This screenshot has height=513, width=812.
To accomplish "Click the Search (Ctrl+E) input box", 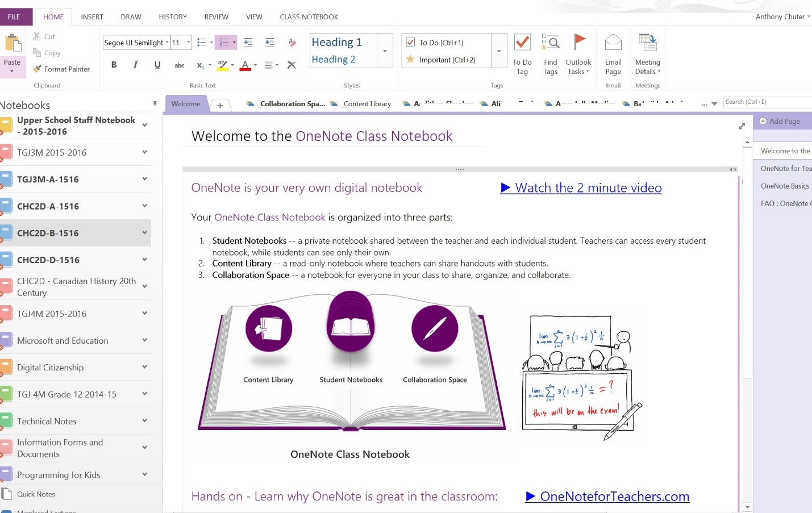I will tap(767, 102).
